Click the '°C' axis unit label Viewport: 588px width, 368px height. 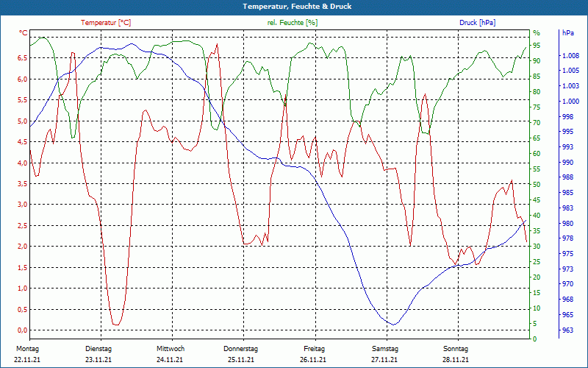pos(24,33)
